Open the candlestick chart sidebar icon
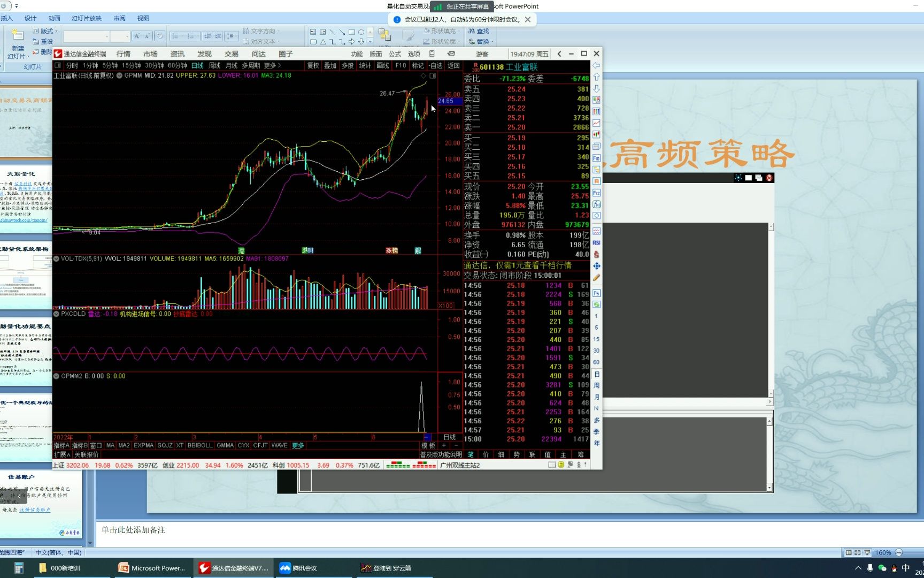This screenshot has width=924, height=578. [x=596, y=135]
